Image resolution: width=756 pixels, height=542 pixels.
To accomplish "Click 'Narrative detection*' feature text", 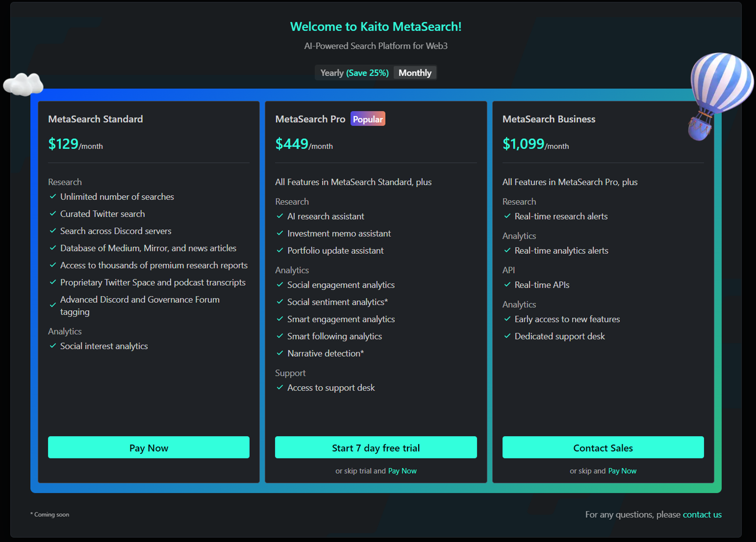I will pos(326,353).
